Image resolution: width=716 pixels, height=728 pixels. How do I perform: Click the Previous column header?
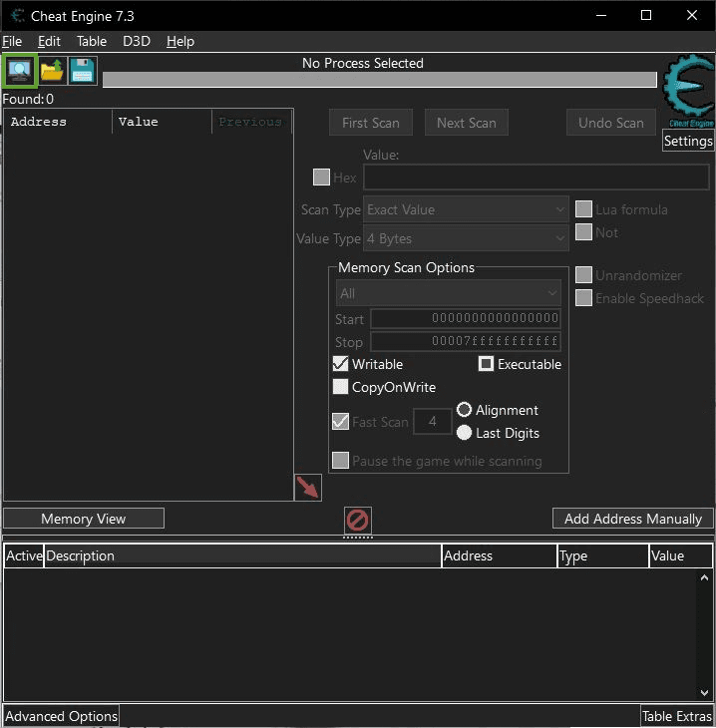[251, 122]
